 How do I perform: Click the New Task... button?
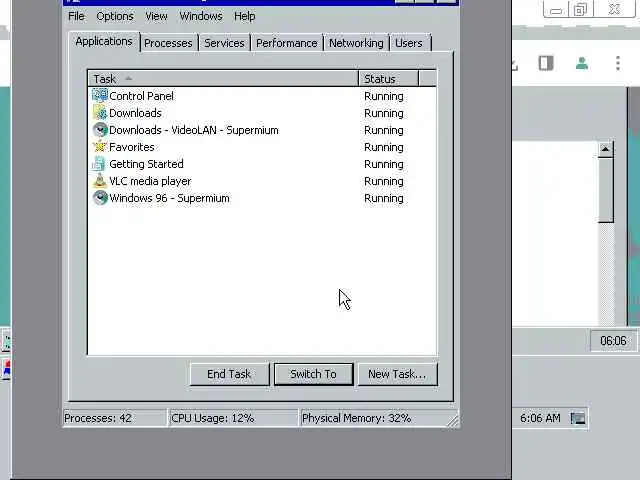[397, 374]
